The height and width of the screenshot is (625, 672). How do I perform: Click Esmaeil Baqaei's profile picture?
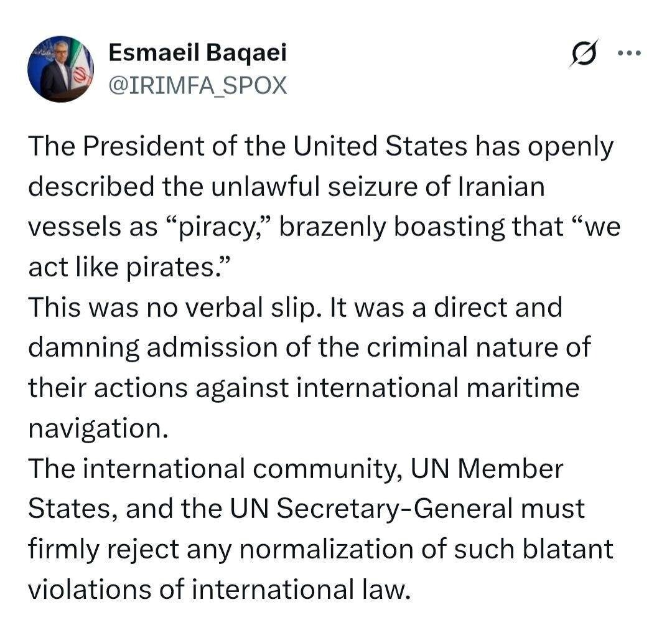[61, 68]
